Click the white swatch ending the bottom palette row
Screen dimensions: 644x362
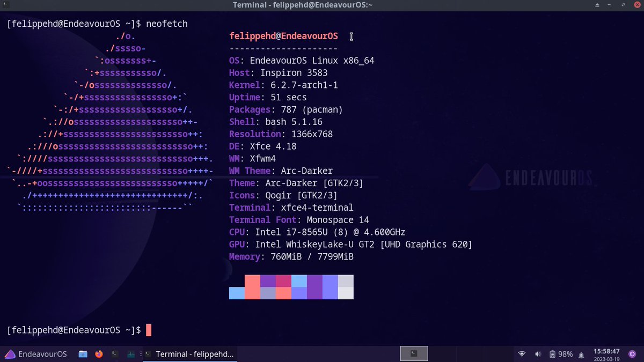346,293
